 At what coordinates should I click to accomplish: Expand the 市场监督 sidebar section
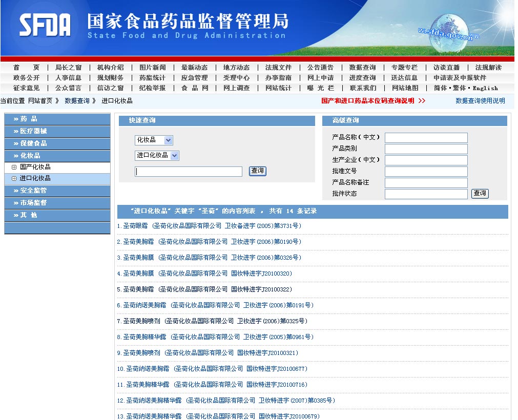click(x=57, y=203)
